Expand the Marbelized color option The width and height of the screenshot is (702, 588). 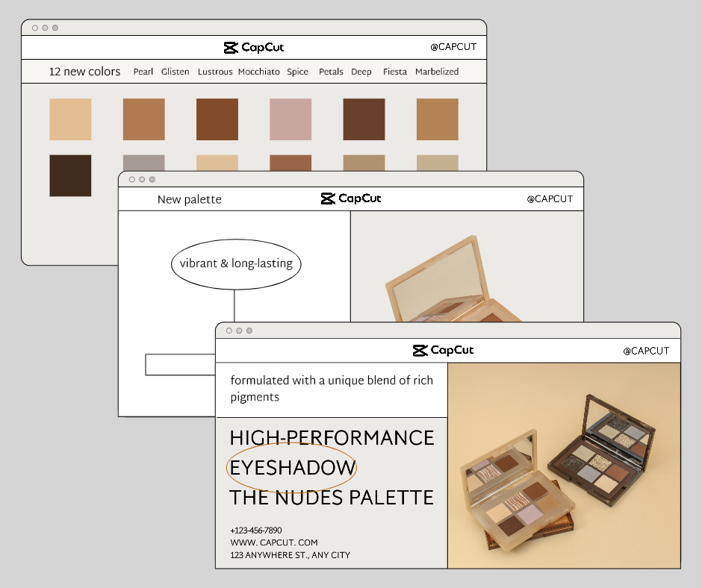coord(437,72)
